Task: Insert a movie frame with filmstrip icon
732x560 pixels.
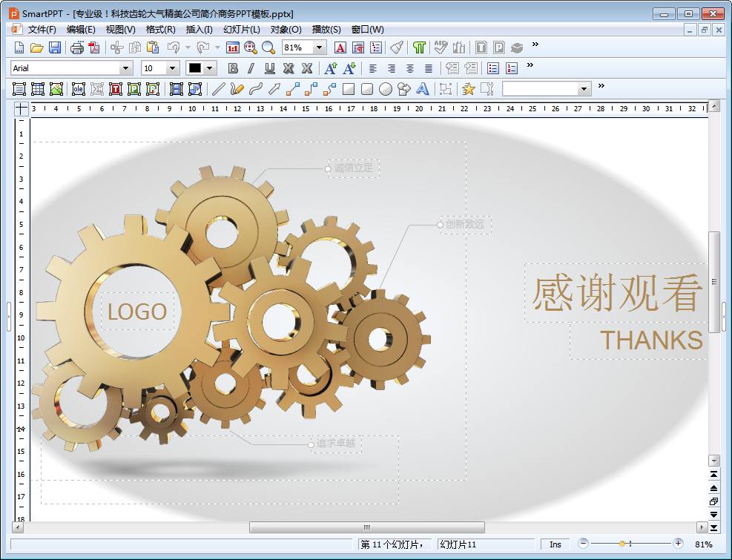Action: (x=177, y=89)
